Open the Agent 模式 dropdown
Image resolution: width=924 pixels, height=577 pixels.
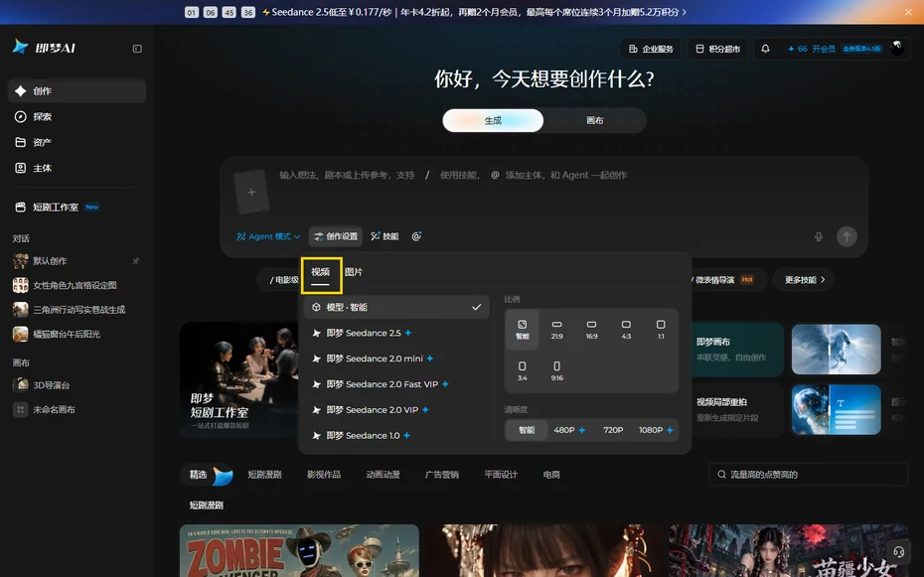(x=268, y=236)
